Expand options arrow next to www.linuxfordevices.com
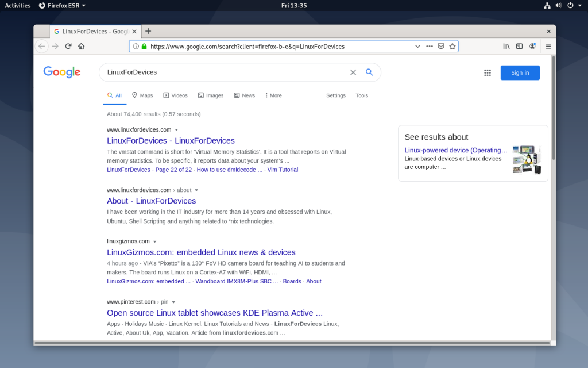Screen dimensions: 588x368 [x=176, y=130]
